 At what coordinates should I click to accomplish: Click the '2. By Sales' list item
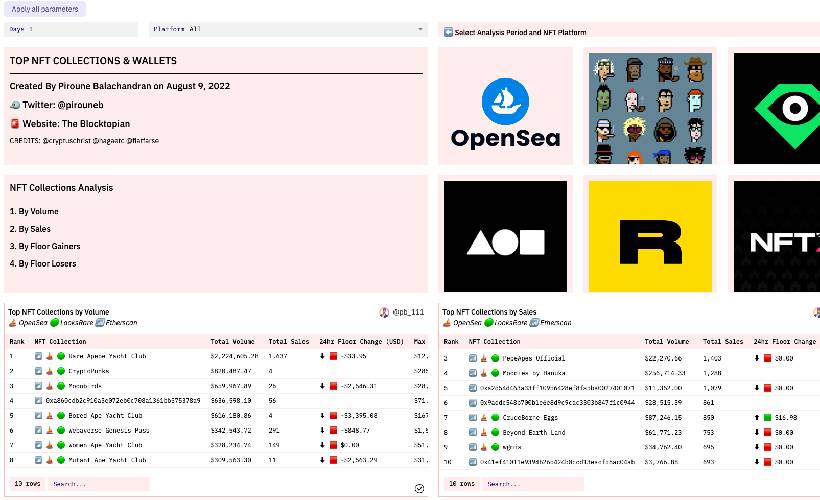point(30,229)
